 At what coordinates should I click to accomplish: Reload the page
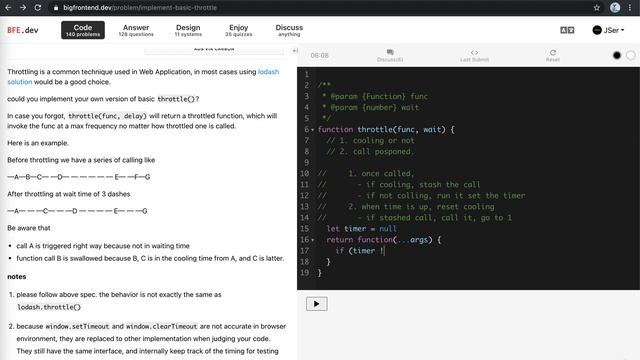38,7
